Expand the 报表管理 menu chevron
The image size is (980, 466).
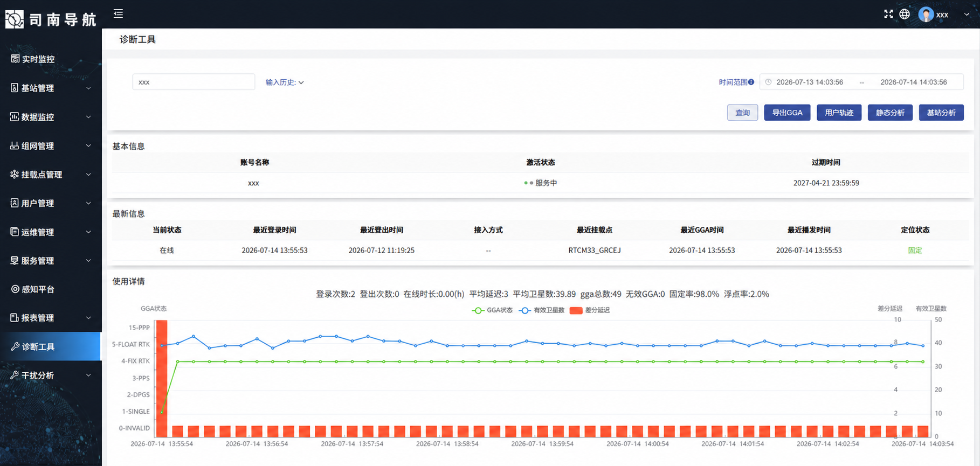88,318
